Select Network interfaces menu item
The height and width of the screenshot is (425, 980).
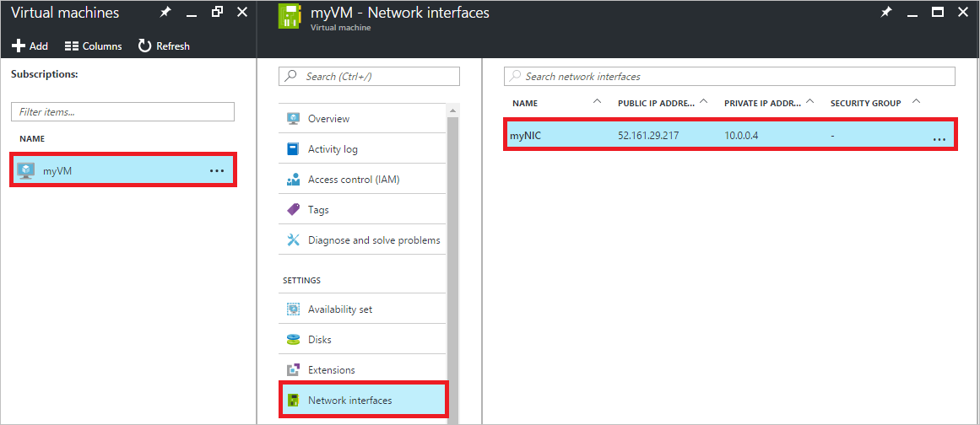(x=362, y=400)
